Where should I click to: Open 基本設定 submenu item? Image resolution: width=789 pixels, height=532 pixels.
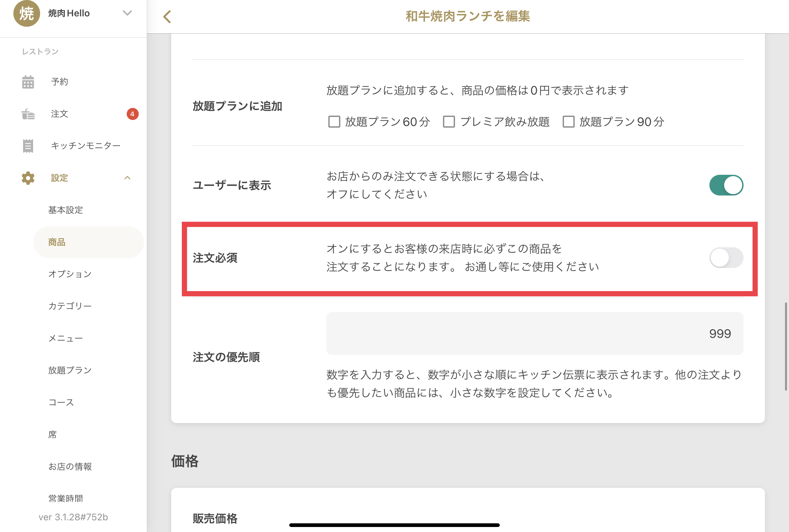(x=66, y=210)
